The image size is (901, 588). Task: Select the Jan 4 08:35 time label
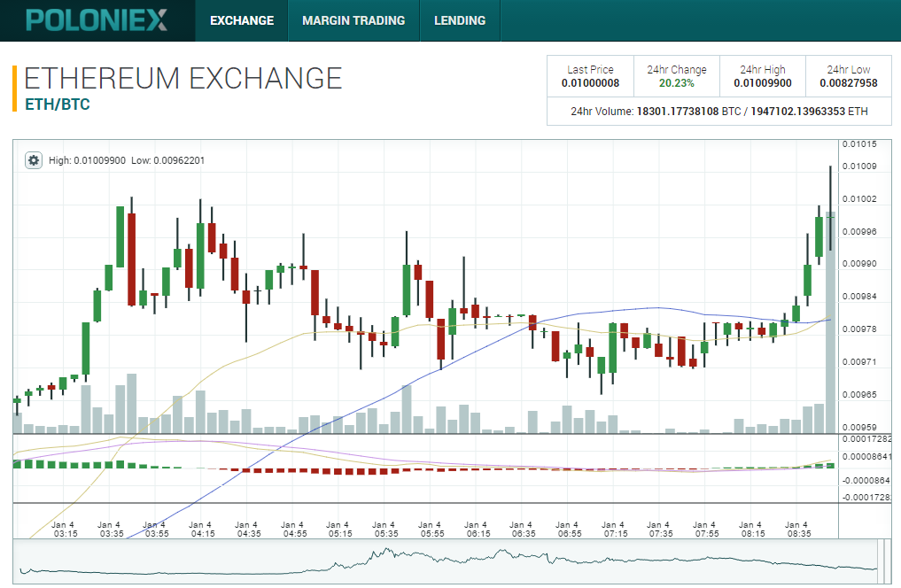(x=799, y=529)
